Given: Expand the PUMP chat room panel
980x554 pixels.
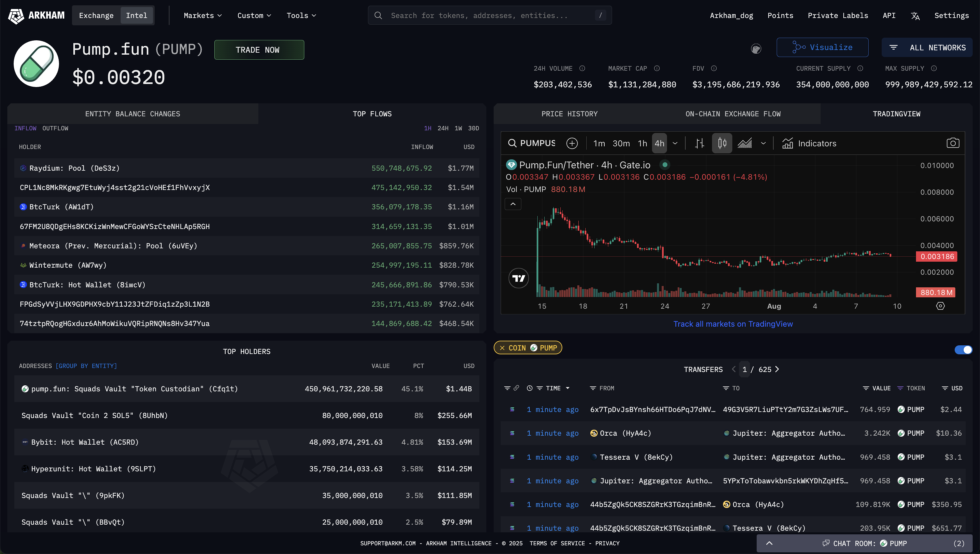Looking at the screenshot, I should coord(864,543).
